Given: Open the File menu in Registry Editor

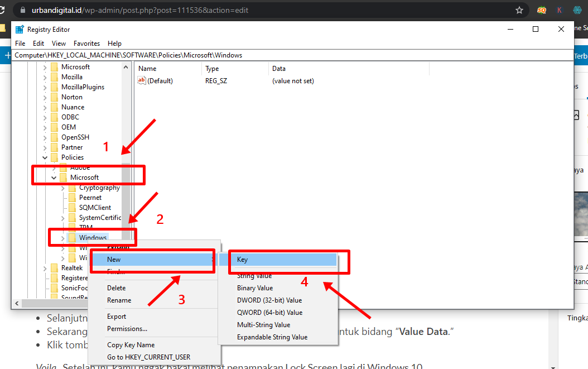Looking at the screenshot, I should pyautogui.click(x=20, y=44).
